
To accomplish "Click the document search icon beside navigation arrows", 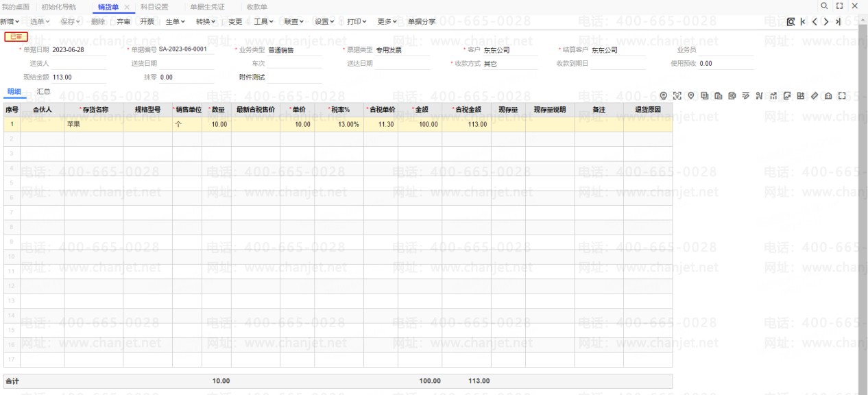I will pyautogui.click(x=791, y=22).
